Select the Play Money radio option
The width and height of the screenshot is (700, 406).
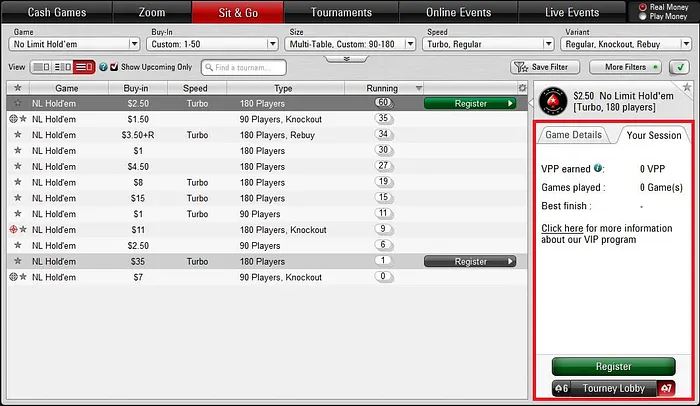(x=642, y=17)
